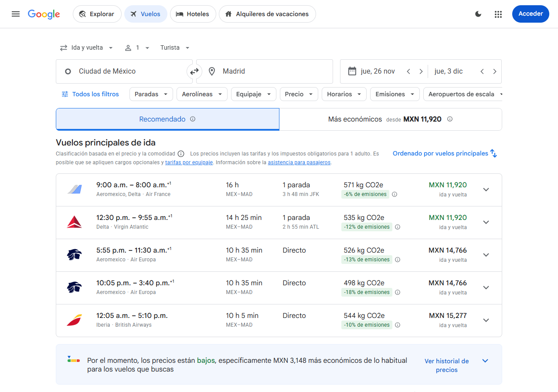Screen dimensions: 558x392
Task: Click the MXN 15,277 Iberia price
Action: click(x=448, y=316)
